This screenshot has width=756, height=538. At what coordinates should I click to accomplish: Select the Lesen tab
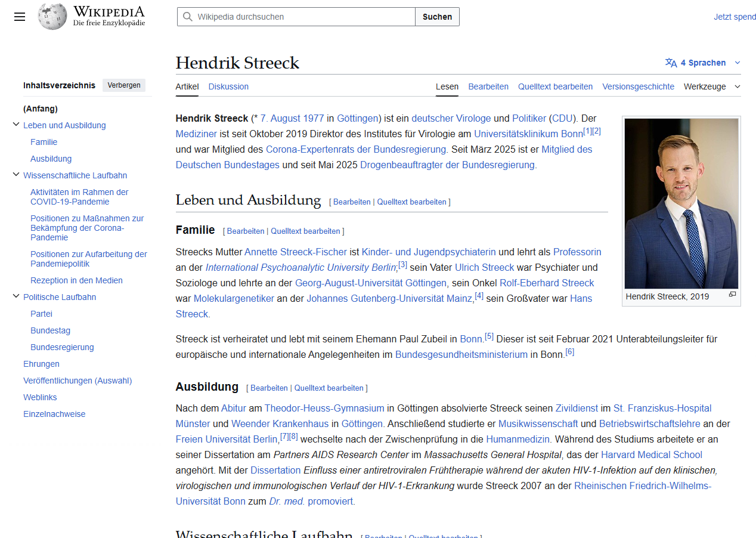tap(447, 86)
